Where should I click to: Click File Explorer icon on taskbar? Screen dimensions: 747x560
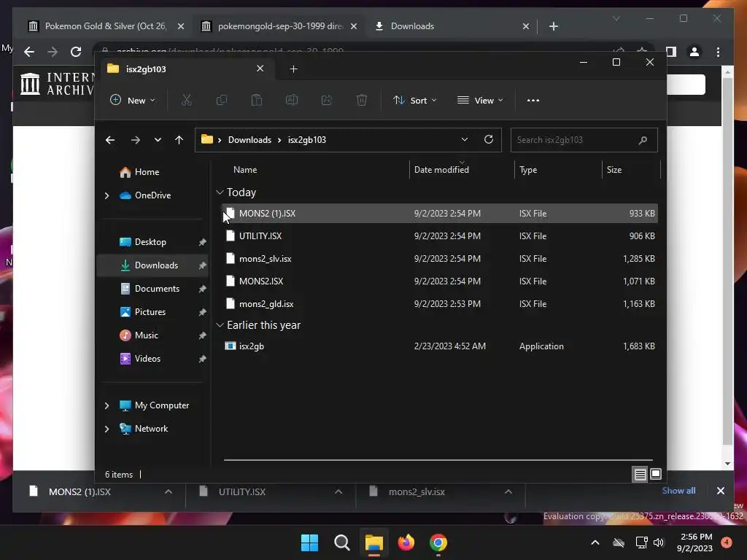click(374, 542)
